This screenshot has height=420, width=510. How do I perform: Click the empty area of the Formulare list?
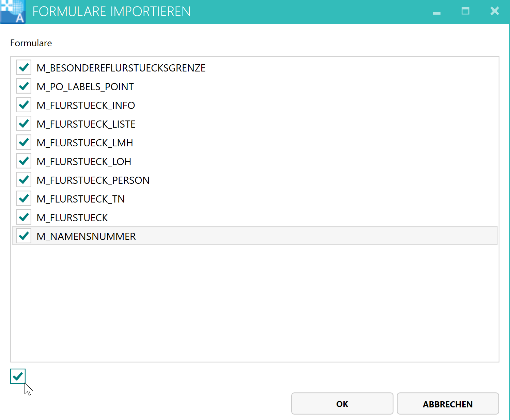(x=254, y=303)
